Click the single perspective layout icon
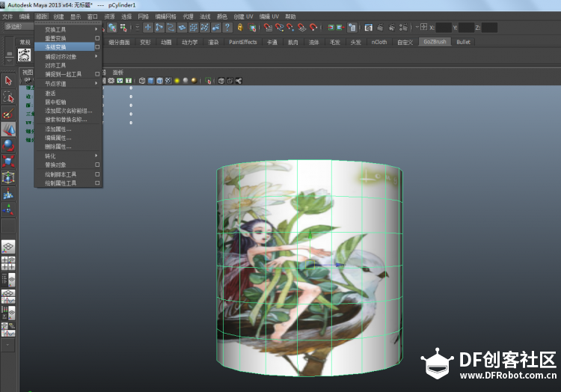 click(8, 247)
